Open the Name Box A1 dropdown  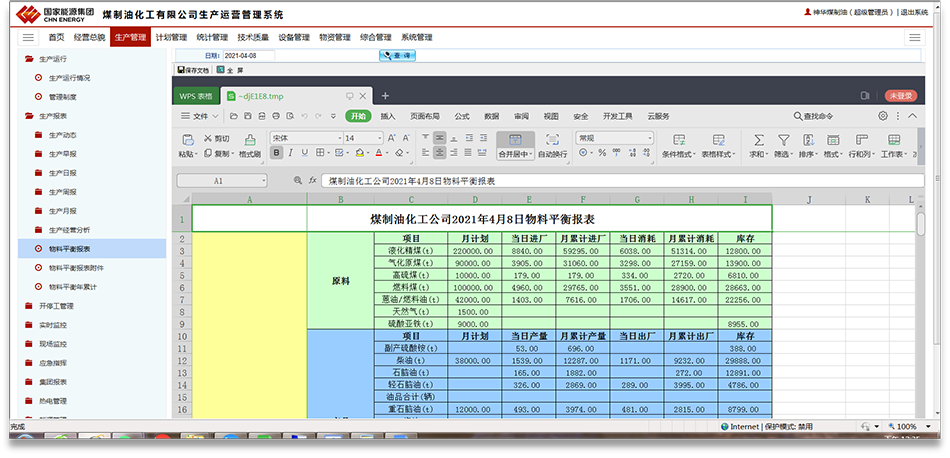point(264,181)
